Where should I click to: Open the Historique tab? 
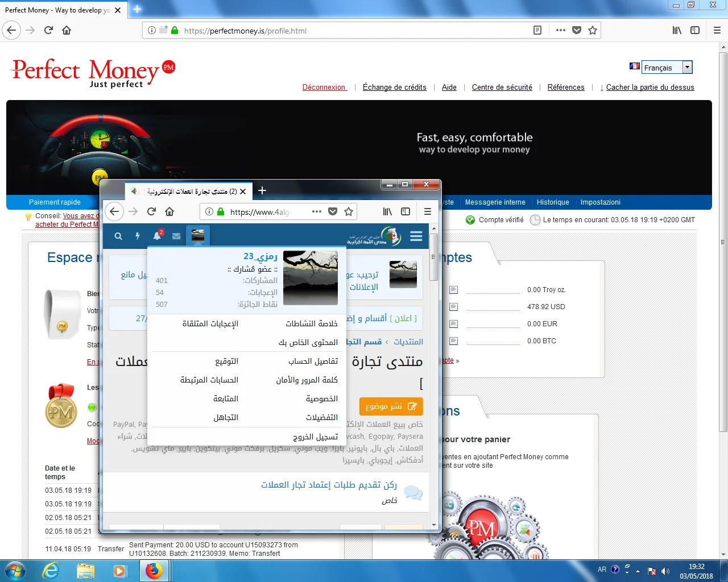click(553, 202)
